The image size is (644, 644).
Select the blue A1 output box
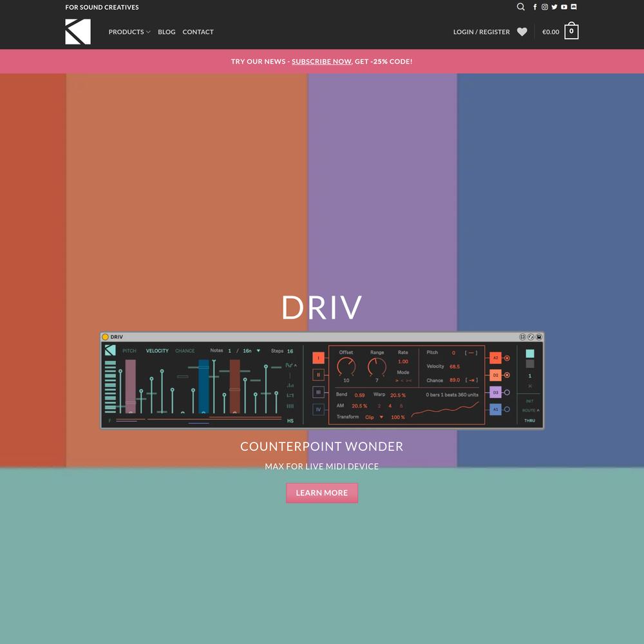tap(495, 410)
